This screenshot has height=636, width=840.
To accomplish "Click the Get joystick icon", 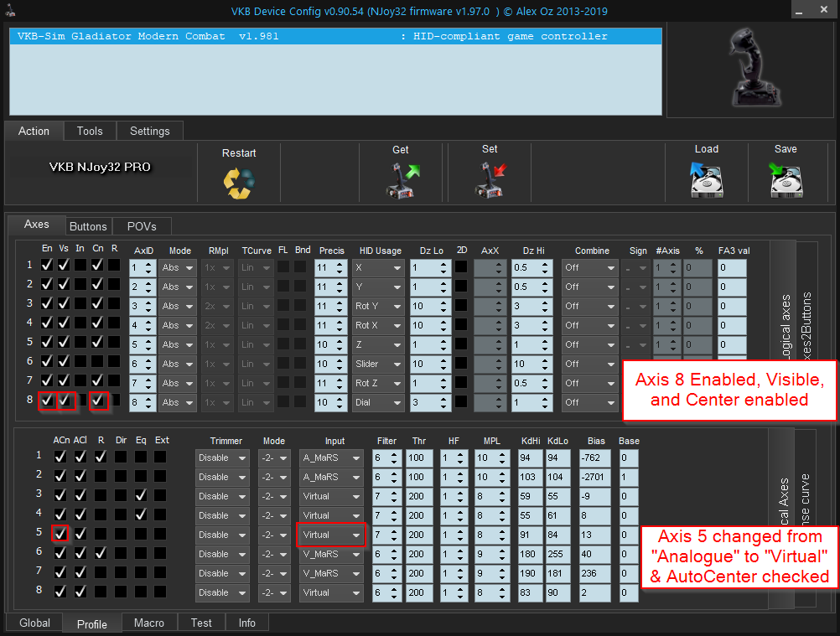I will (x=402, y=179).
